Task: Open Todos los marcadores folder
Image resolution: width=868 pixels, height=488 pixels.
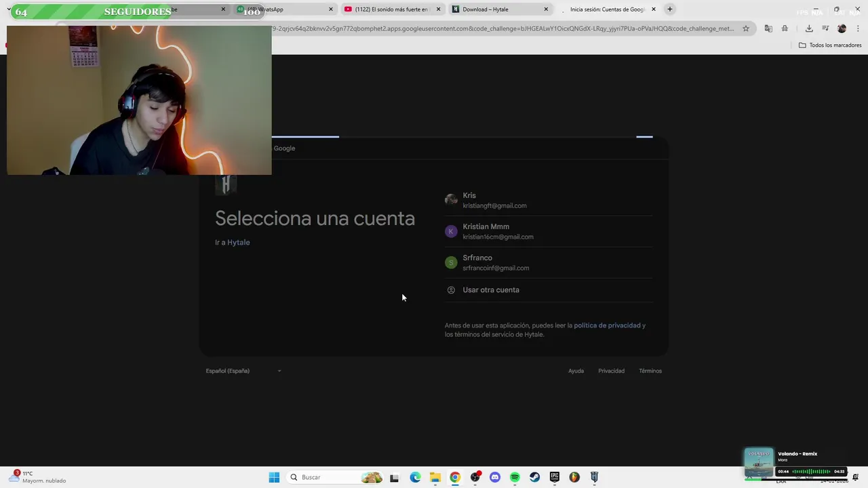Action: click(x=830, y=45)
